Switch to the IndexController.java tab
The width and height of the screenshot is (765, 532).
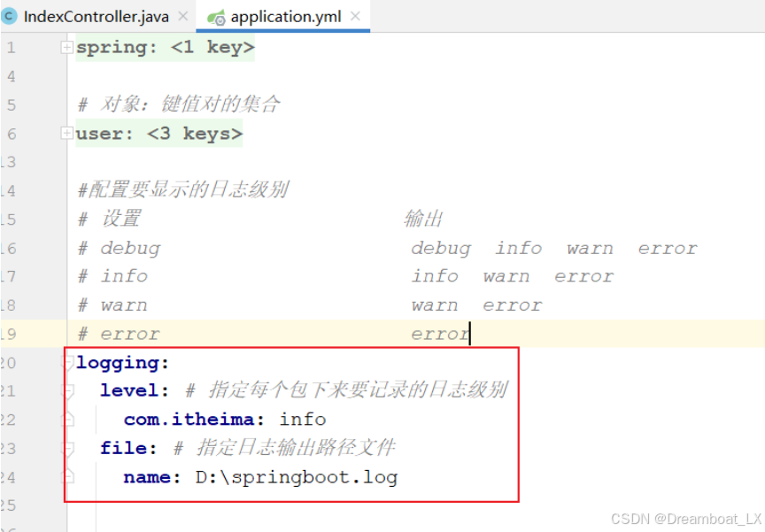[97, 17]
